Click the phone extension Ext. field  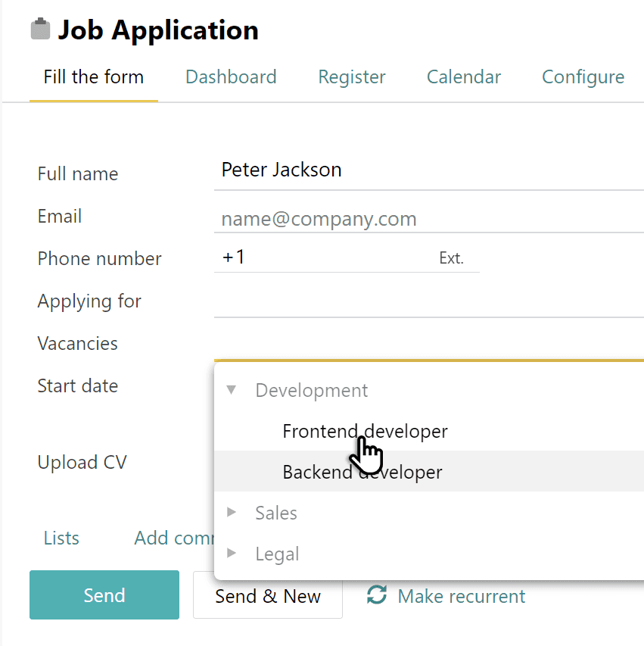(451, 257)
